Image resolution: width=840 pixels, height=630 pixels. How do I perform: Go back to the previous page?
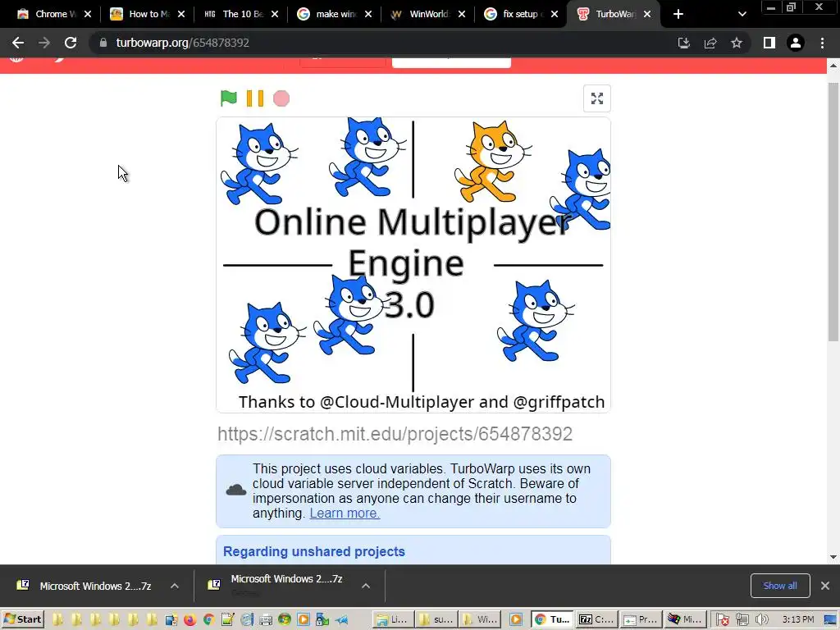(x=18, y=43)
